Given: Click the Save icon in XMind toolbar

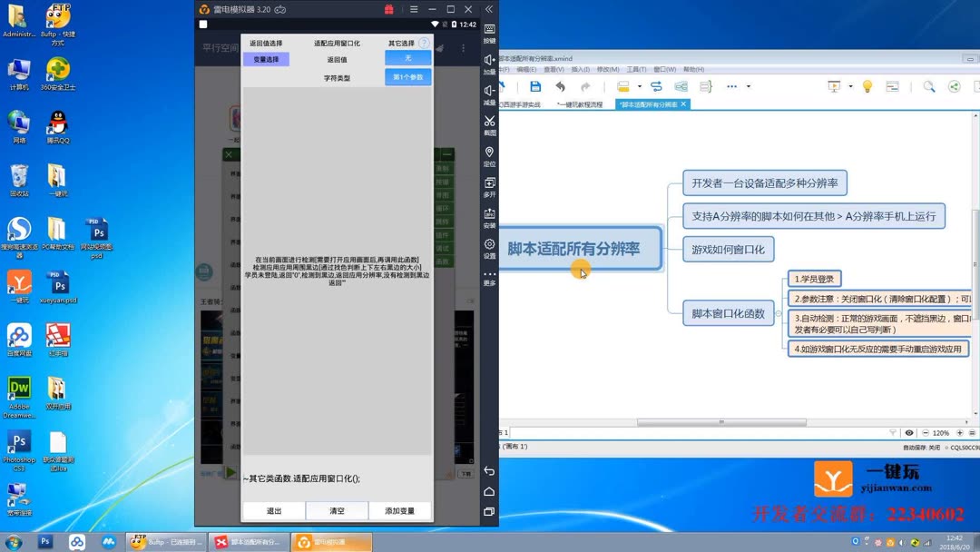Looking at the screenshot, I should point(535,85).
